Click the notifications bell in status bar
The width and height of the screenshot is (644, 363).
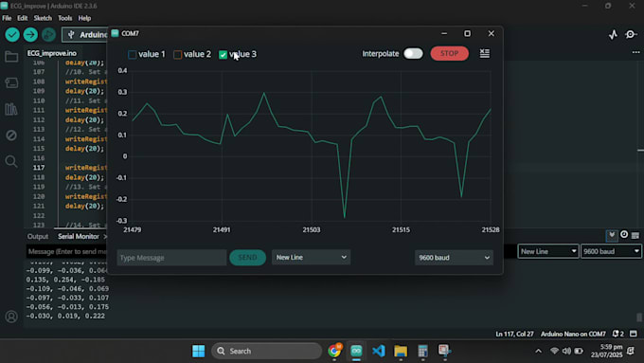pyautogui.click(x=617, y=334)
